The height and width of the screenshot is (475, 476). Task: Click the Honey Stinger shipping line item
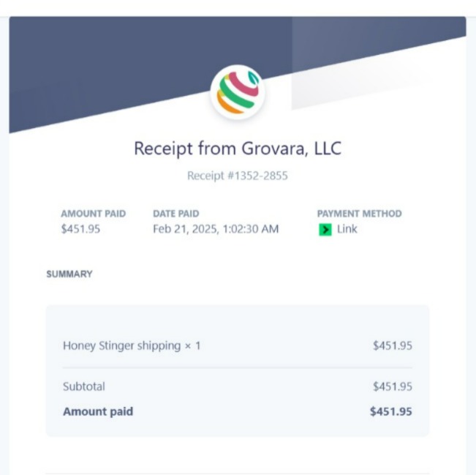pos(132,346)
